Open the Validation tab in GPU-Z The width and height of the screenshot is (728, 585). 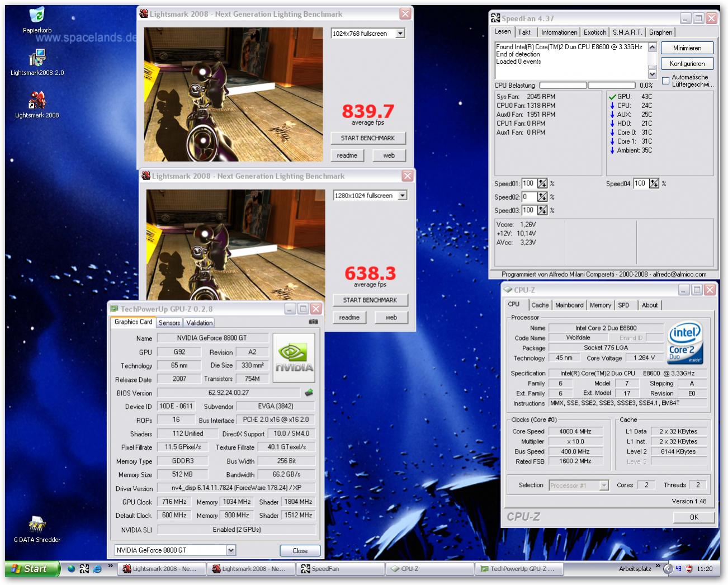200,323
